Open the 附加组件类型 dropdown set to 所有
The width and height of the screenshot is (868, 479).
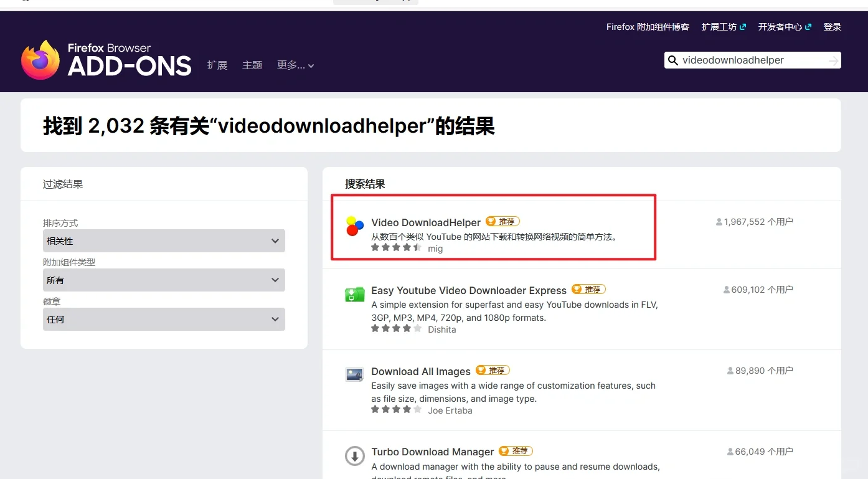[164, 280]
